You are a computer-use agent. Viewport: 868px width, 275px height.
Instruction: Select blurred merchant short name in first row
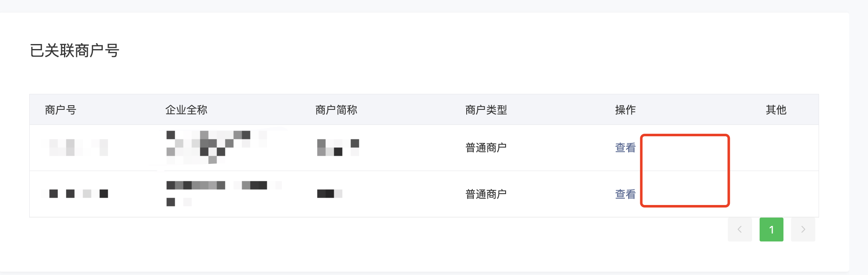338,148
